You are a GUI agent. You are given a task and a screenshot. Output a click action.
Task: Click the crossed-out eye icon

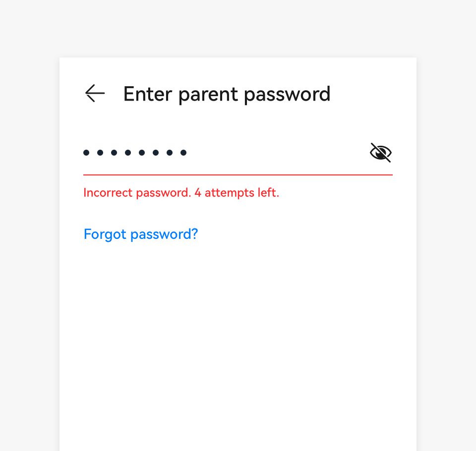pyautogui.click(x=381, y=153)
